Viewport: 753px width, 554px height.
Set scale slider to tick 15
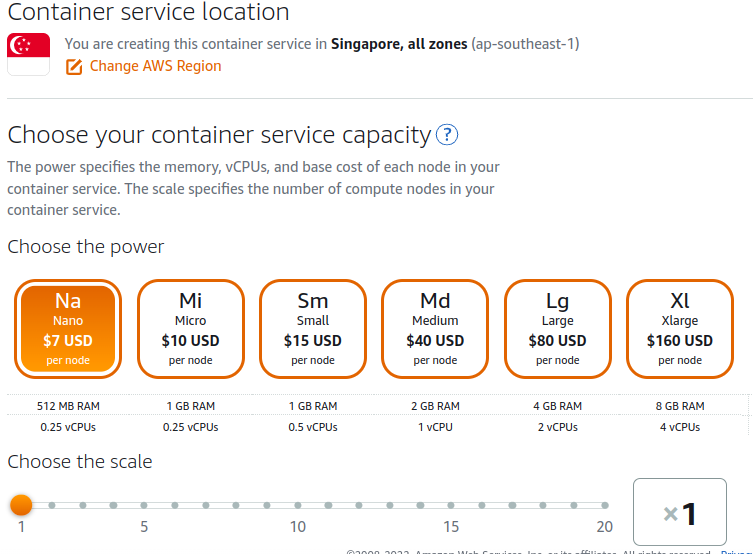coord(451,505)
